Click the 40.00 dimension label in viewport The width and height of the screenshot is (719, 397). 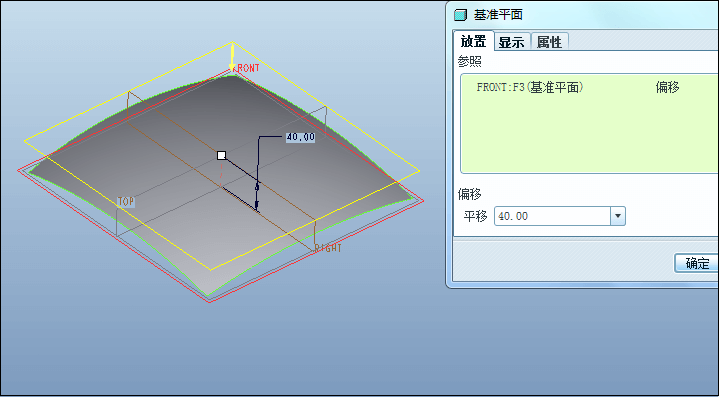pos(300,137)
